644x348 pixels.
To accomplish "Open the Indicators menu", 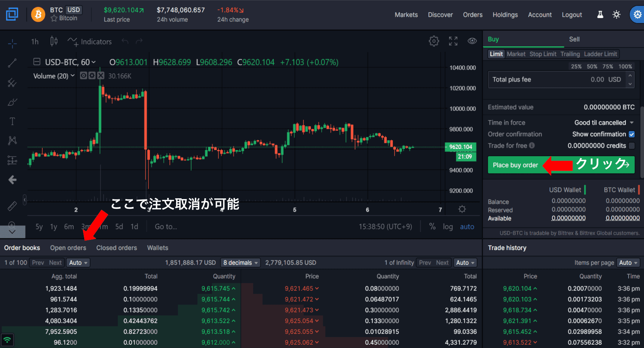I will (x=90, y=42).
